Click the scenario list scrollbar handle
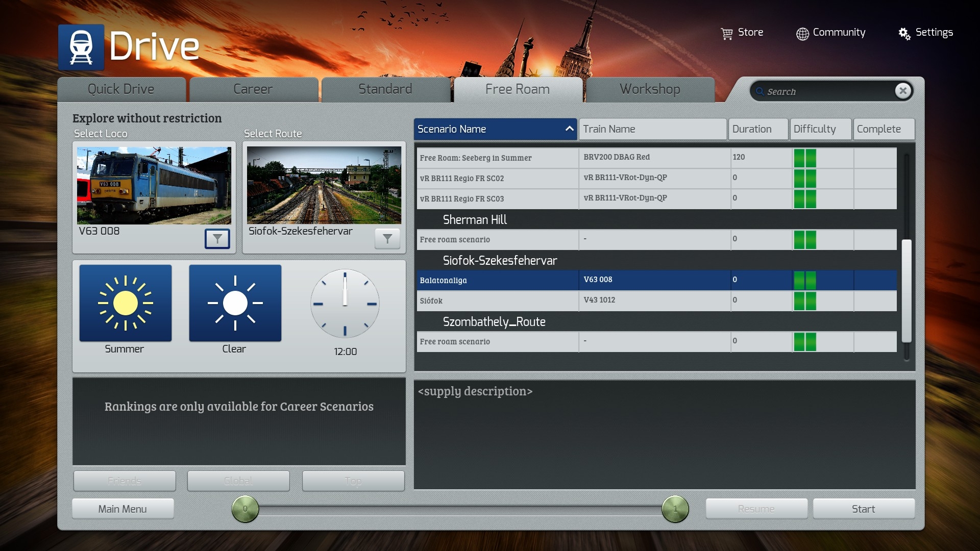This screenshot has height=551, width=980. point(906,291)
